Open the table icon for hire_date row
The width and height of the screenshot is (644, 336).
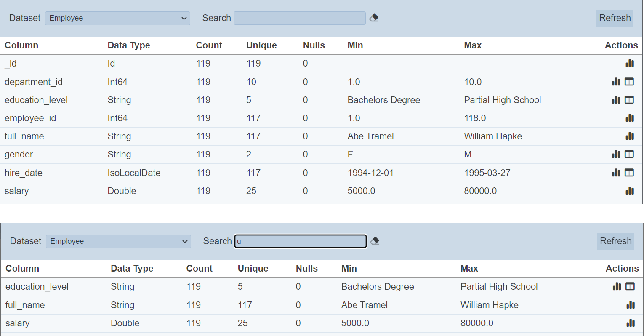[629, 173]
